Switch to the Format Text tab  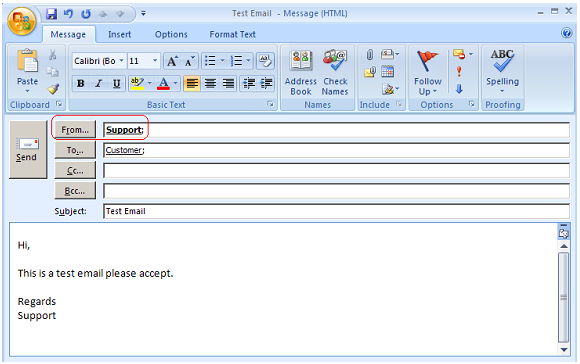pyautogui.click(x=232, y=34)
